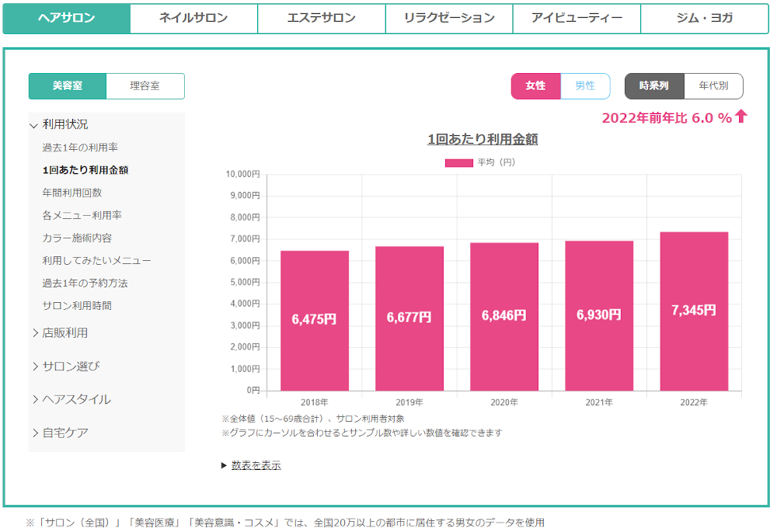Open 各メニュー利用率 menu item
Screen dimensions: 777x532
coord(82,215)
